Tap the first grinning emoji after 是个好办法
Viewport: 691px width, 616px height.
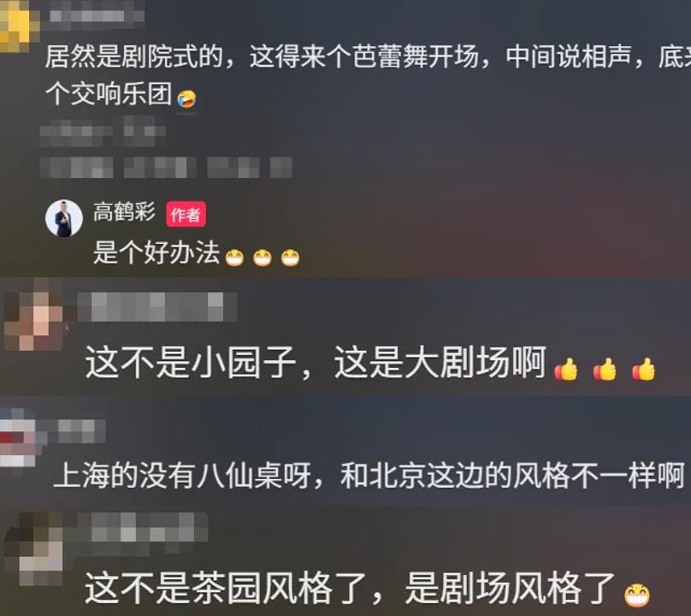coord(234,258)
